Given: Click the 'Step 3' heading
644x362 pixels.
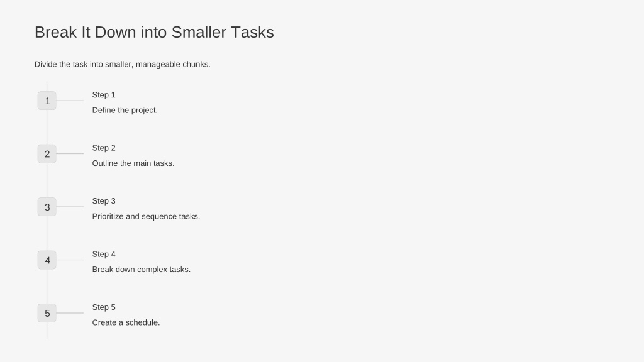Looking at the screenshot, I should pos(104,201).
